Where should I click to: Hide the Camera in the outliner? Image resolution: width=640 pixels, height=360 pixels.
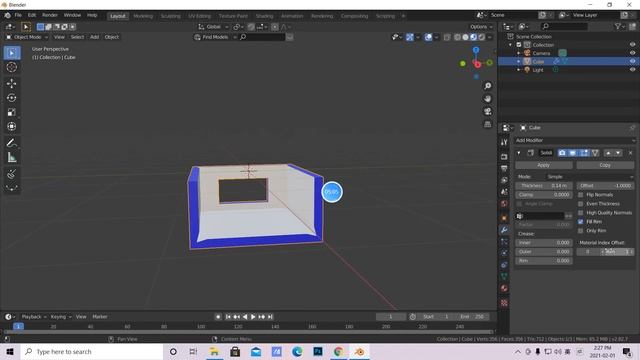point(632,53)
